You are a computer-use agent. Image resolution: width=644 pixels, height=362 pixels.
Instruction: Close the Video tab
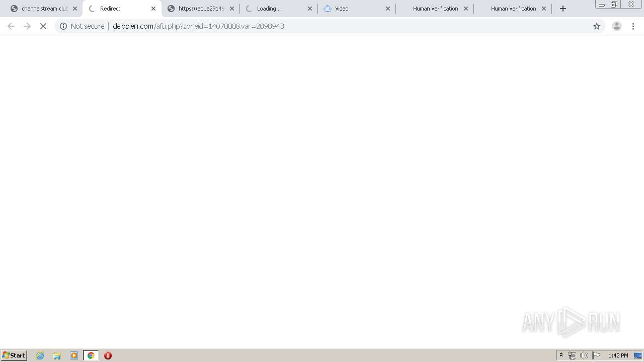(388, 9)
